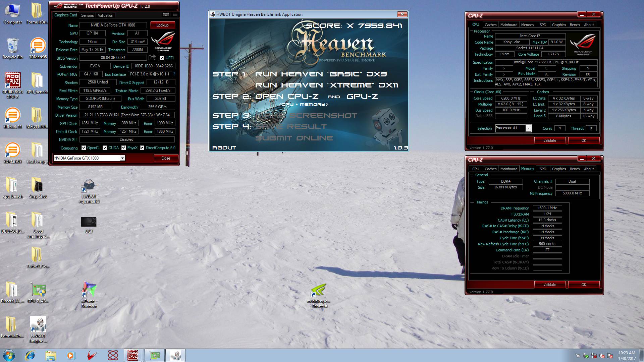Open the TurboV_Co folder icon
644x362 pixels.
pyautogui.click(x=38, y=257)
